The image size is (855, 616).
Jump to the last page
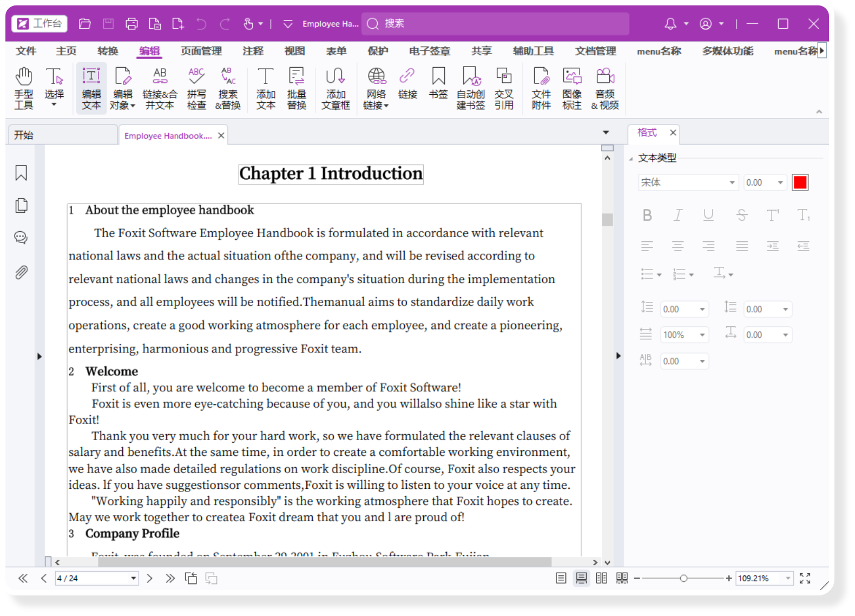(170, 578)
